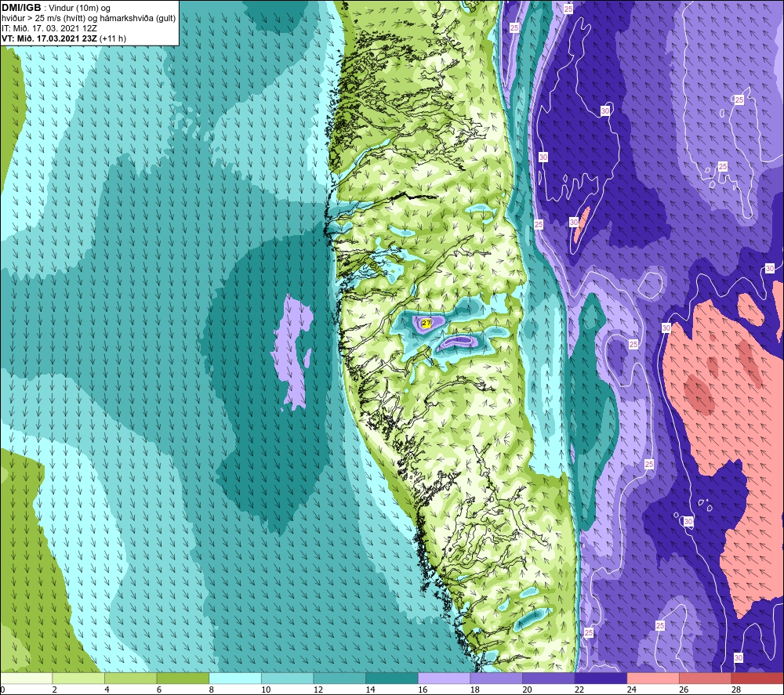Select legend scale value 4
The width and height of the screenshot is (784, 695).
(x=107, y=690)
